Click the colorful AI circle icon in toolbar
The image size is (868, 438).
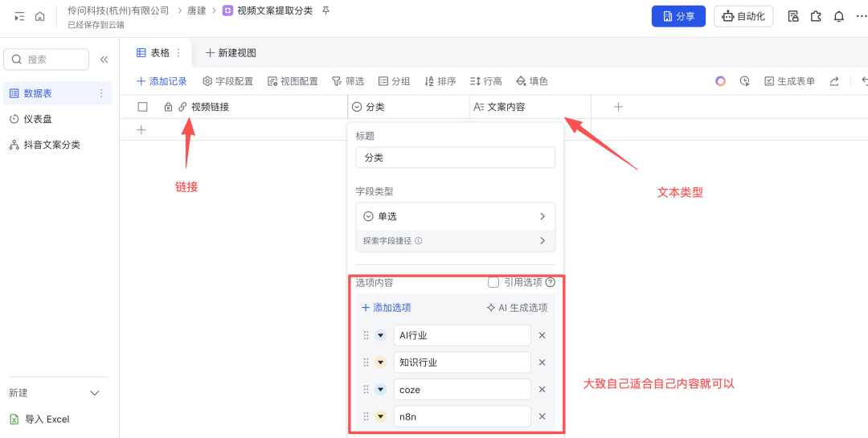[x=720, y=81]
